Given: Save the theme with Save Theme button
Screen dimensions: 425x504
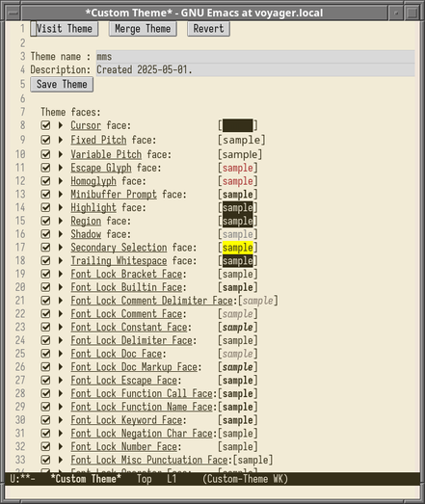Looking at the screenshot, I should (62, 85).
